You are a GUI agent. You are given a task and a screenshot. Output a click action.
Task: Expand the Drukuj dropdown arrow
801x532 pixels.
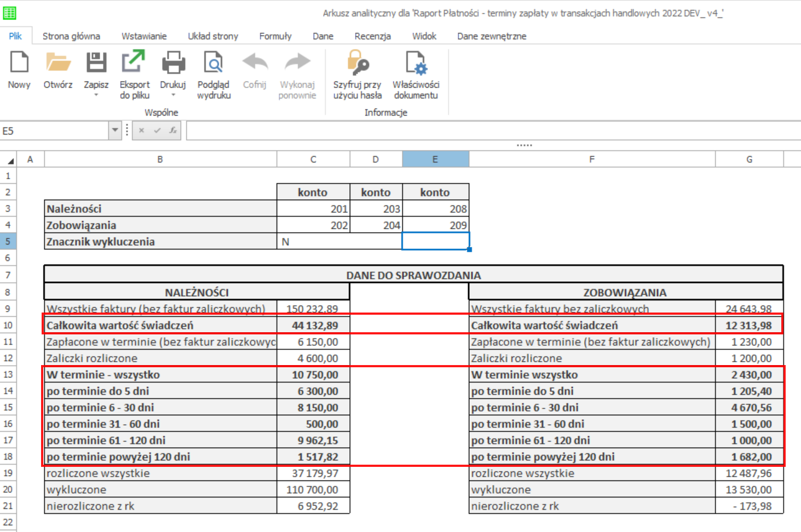pos(173,95)
